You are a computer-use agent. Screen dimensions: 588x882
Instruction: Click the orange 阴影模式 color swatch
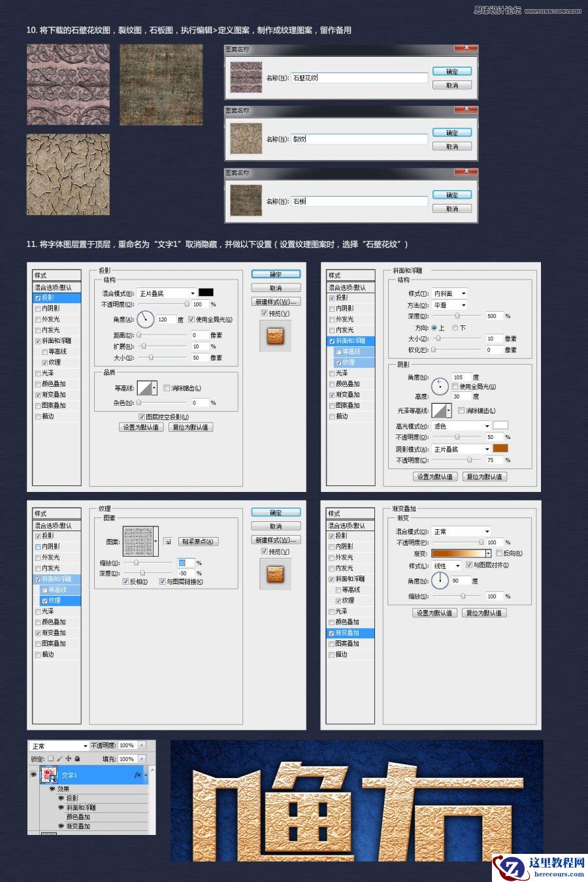[500, 449]
